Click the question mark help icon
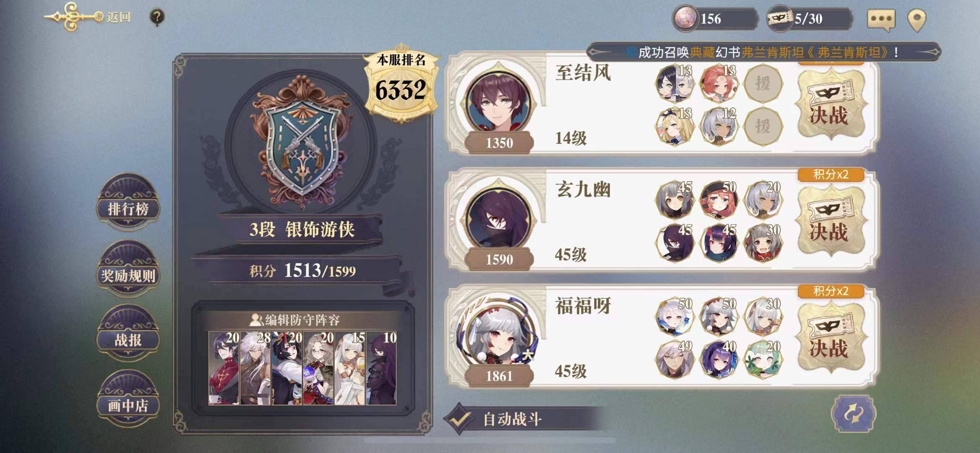The height and width of the screenshot is (453, 980). [x=157, y=18]
